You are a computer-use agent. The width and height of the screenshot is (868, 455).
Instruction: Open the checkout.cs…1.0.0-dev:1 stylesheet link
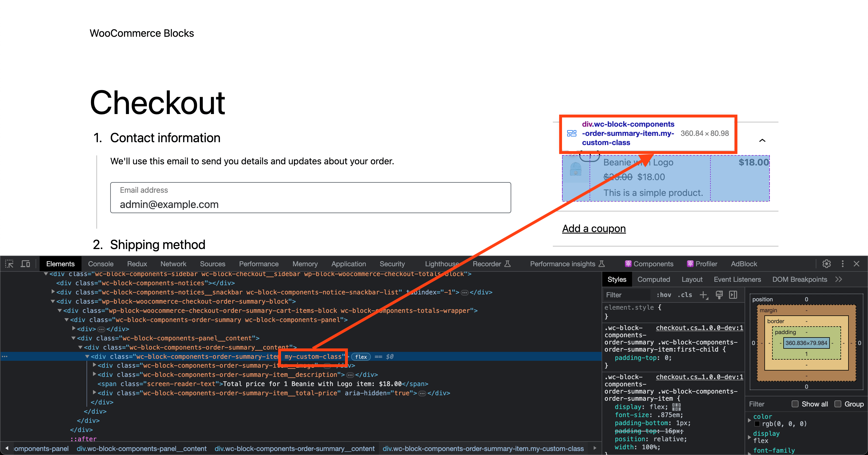[x=700, y=327]
